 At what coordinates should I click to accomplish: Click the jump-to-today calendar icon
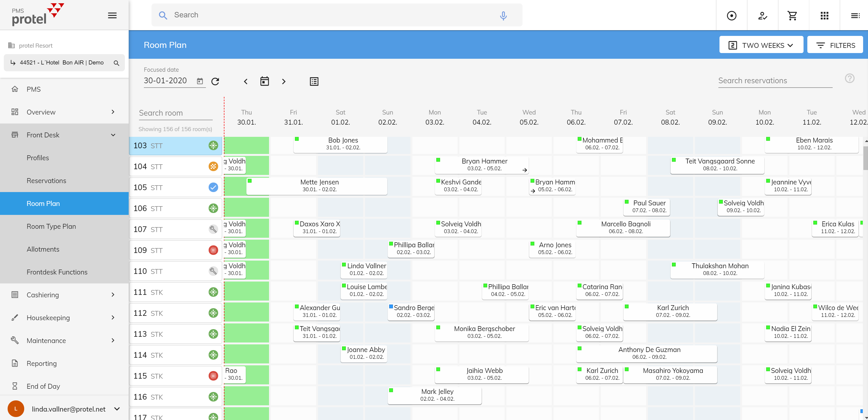coord(264,81)
